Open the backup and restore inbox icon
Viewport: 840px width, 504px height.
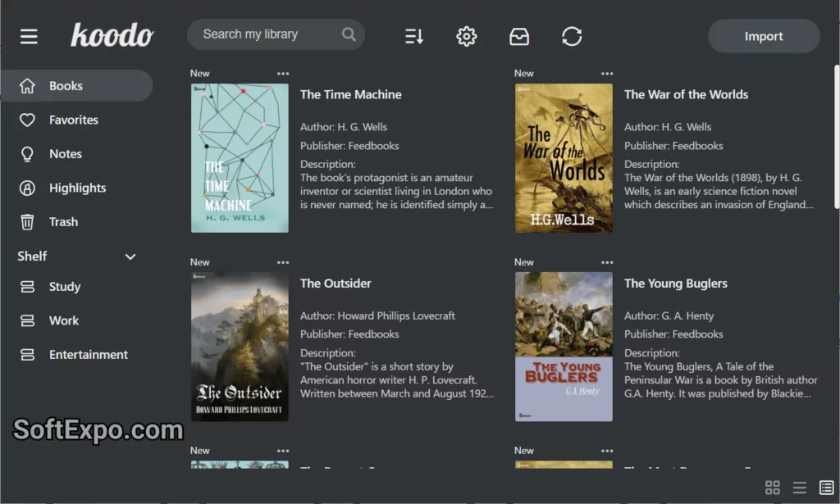tap(519, 36)
